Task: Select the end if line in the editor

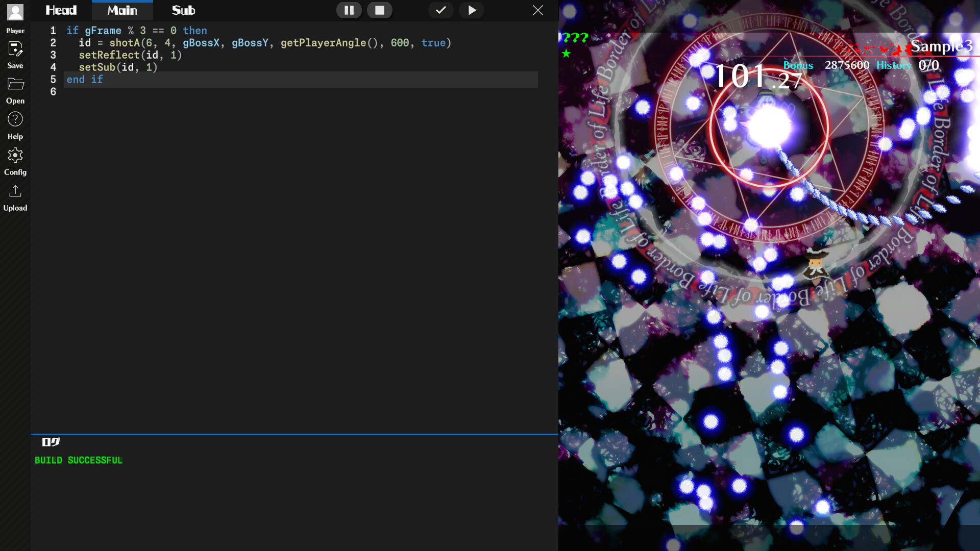Action: coord(84,80)
